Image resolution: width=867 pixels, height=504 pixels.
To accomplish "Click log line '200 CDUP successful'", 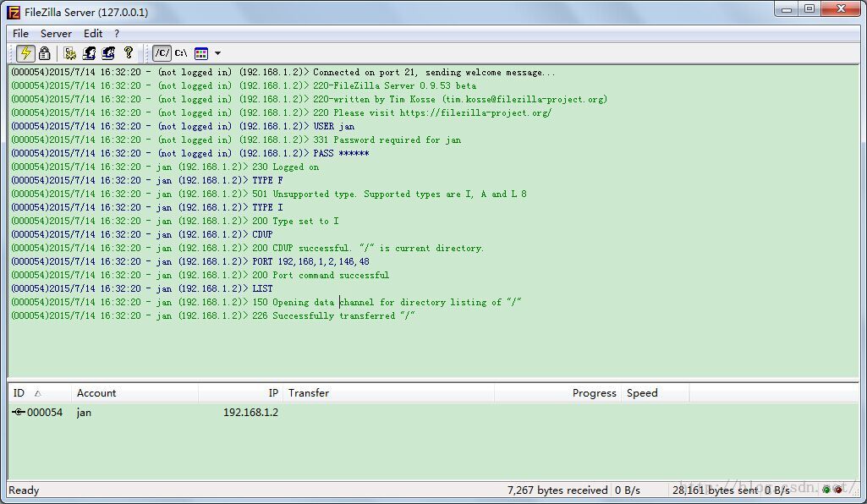I will click(247, 248).
